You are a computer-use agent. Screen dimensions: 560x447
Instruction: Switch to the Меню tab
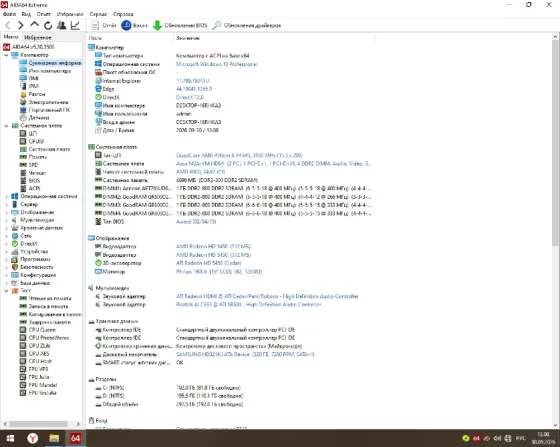tap(11, 37)
